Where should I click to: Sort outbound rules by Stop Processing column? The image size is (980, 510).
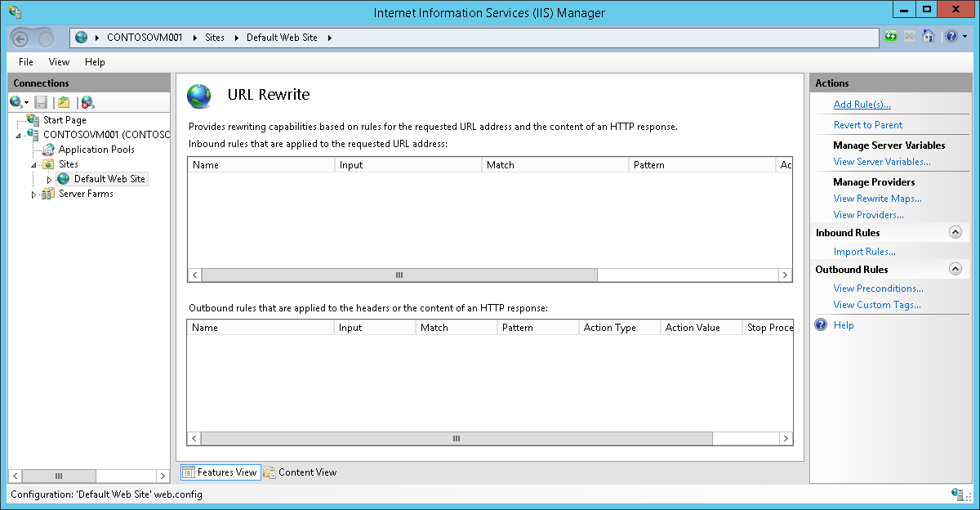(768, 328)
